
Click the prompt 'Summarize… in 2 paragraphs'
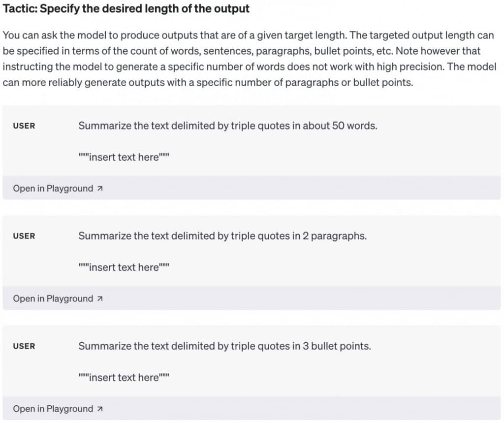pos(222,236)
